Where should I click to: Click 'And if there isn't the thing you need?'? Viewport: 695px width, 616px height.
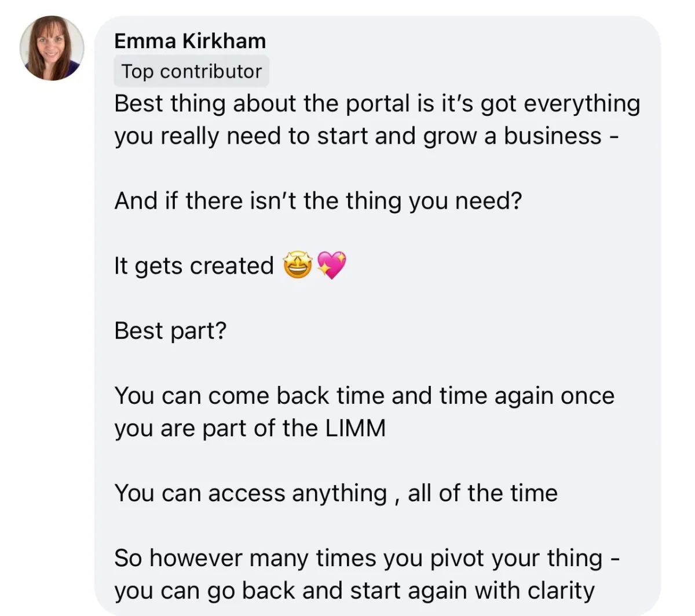[x=318, y=201]
